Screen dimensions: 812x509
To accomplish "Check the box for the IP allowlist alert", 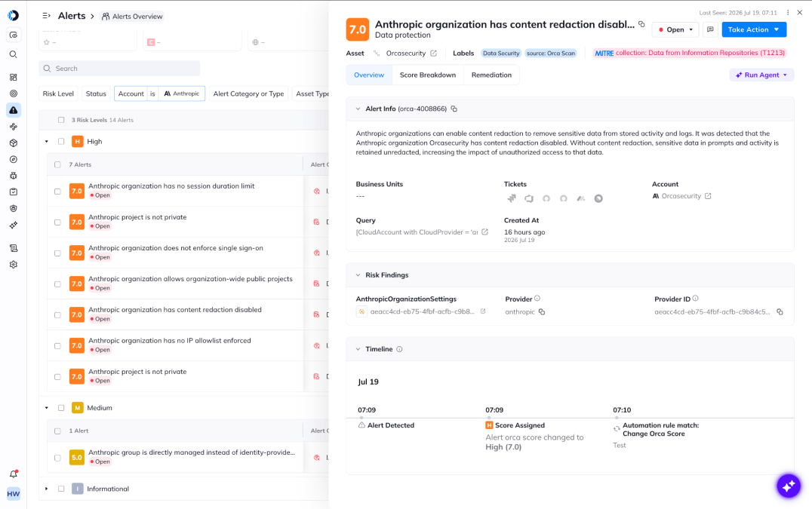I will pos(57,346).
